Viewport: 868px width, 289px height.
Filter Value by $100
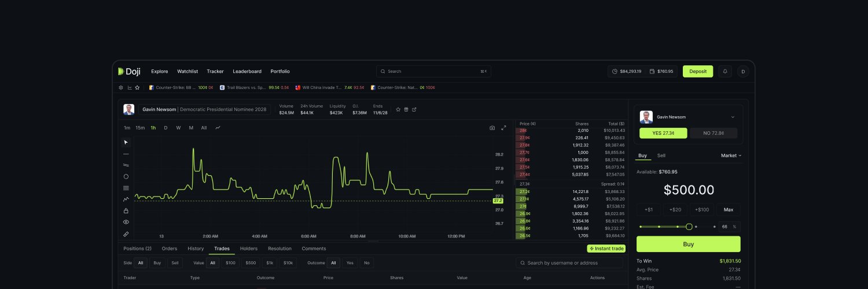[x=231, y=263]
